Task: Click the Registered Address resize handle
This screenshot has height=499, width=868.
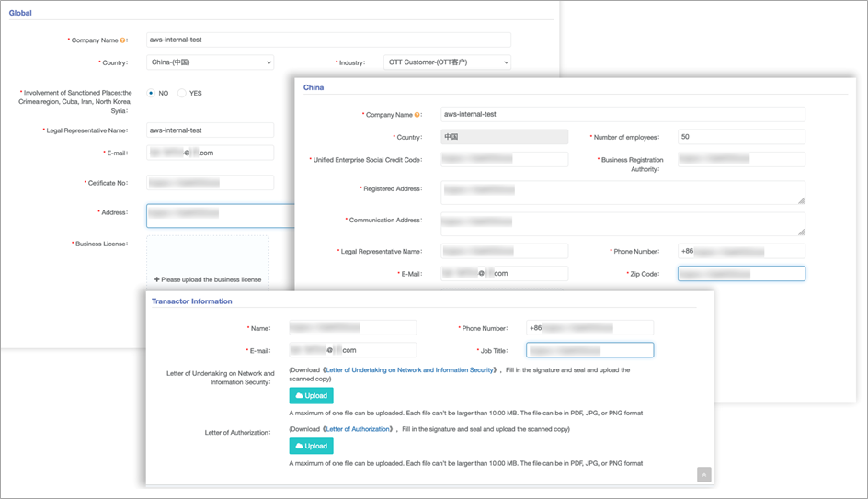Action: coord(801,200)
